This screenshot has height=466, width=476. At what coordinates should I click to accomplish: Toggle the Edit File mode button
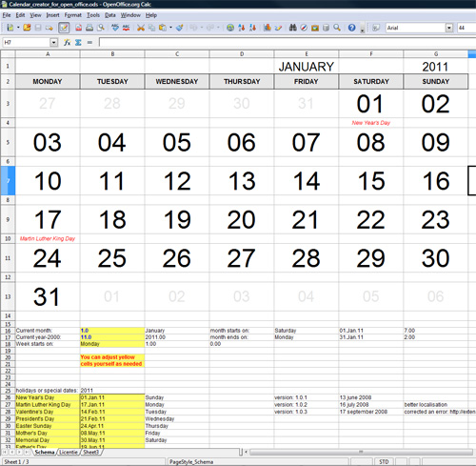coord(64,28)
